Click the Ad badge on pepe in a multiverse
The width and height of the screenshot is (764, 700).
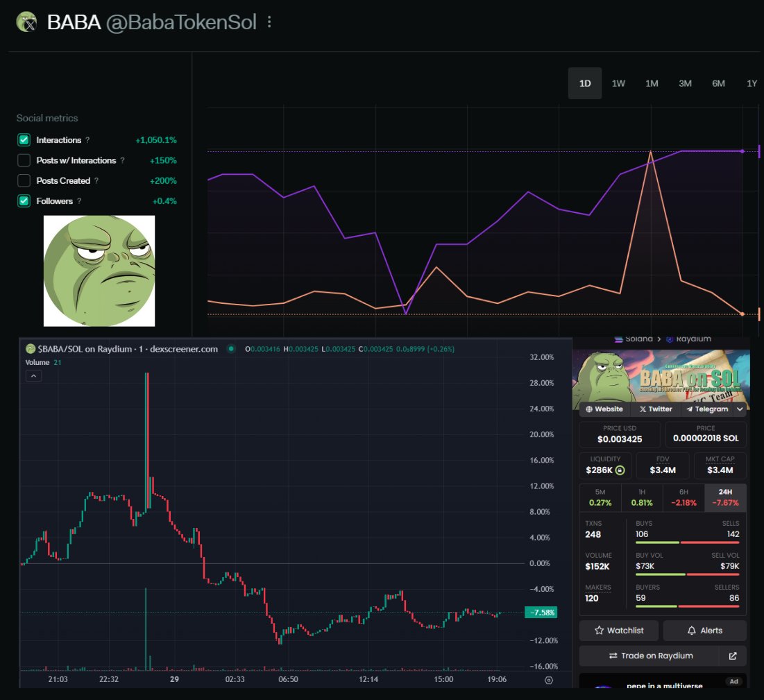733,681
